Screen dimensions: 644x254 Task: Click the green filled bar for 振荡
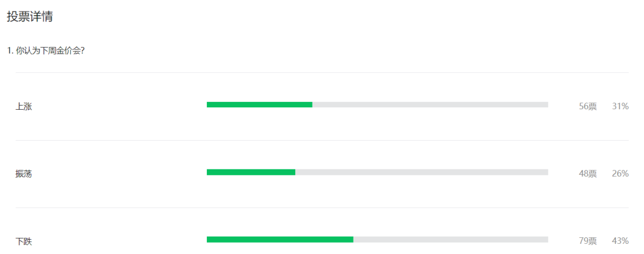(x=251, y=172)
